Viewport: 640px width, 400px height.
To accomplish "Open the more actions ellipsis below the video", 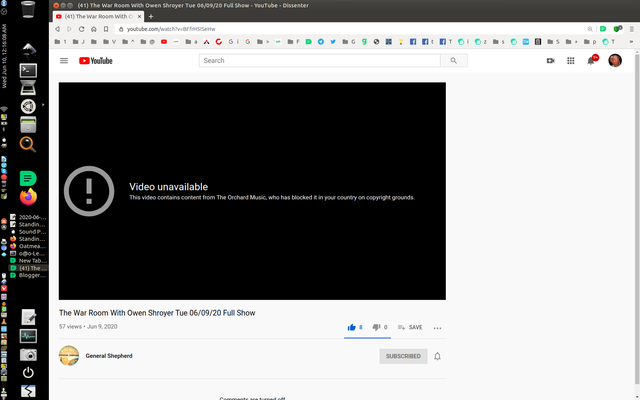I will pos(437,328).
